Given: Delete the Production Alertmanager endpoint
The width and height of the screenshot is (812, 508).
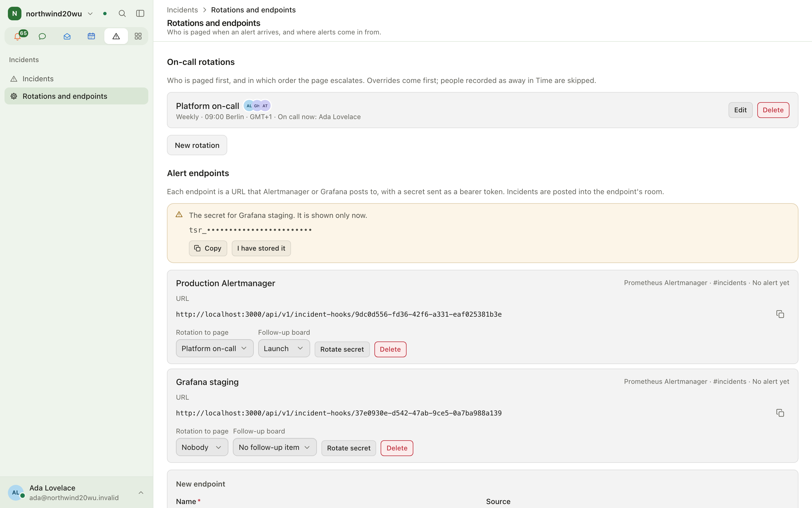Looking at the screenshot, I should tap(390, 349).
